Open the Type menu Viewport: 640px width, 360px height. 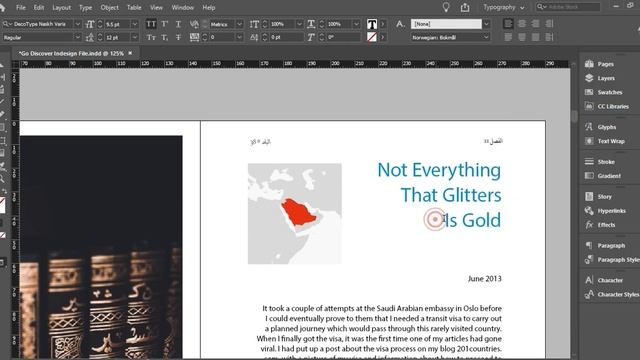point(85,7)
